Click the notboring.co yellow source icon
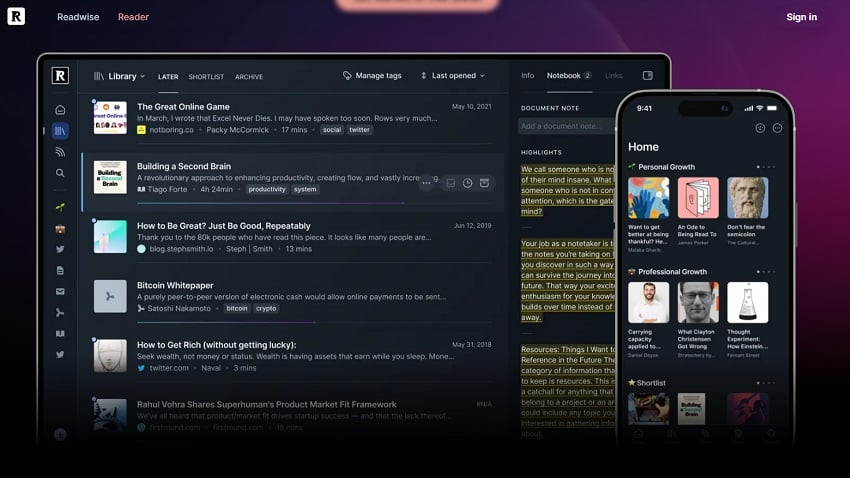The height and width of the screenshot is (478, 850). [141, 130]
